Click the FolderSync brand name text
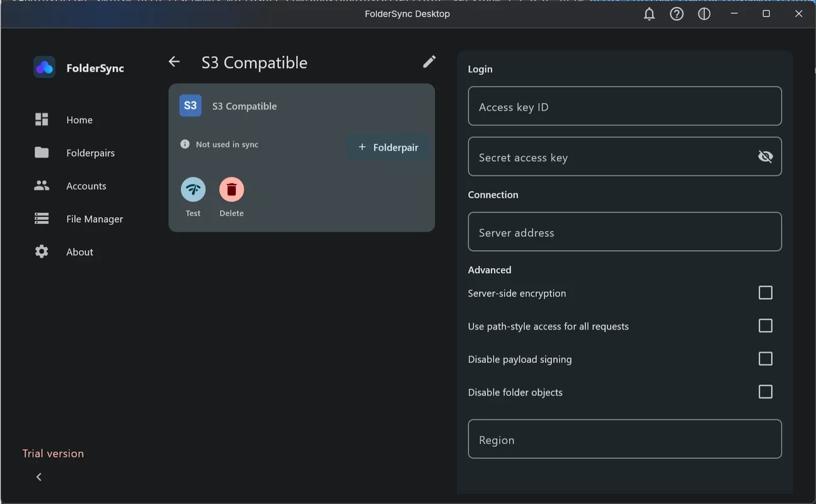The image size is (816, 504). [x=95, y=68]
